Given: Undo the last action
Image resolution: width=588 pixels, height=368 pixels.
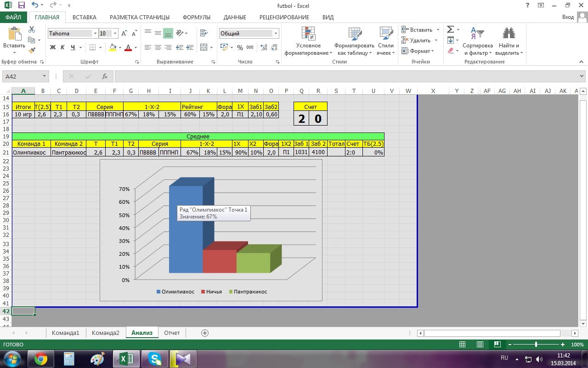Looking at the screenshot, I should pos(35,6).
